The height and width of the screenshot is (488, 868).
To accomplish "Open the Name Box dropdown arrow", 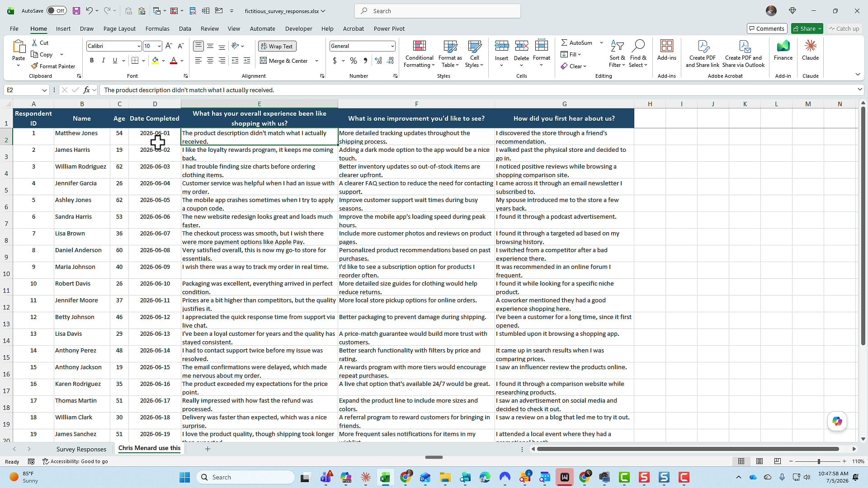I will click(44, 90).
